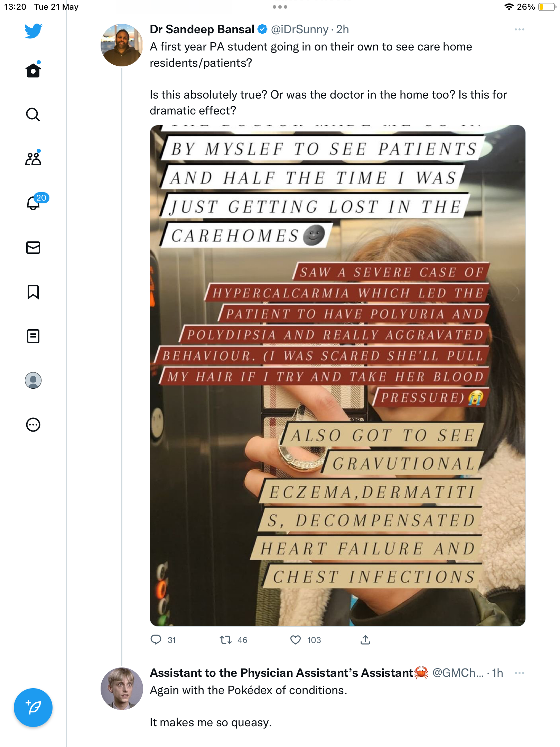The width and height of the screenshot is (560, 747).
Task: View notifications bell with 20 badge
Action: pyautogui.click(x=35, y=202)
